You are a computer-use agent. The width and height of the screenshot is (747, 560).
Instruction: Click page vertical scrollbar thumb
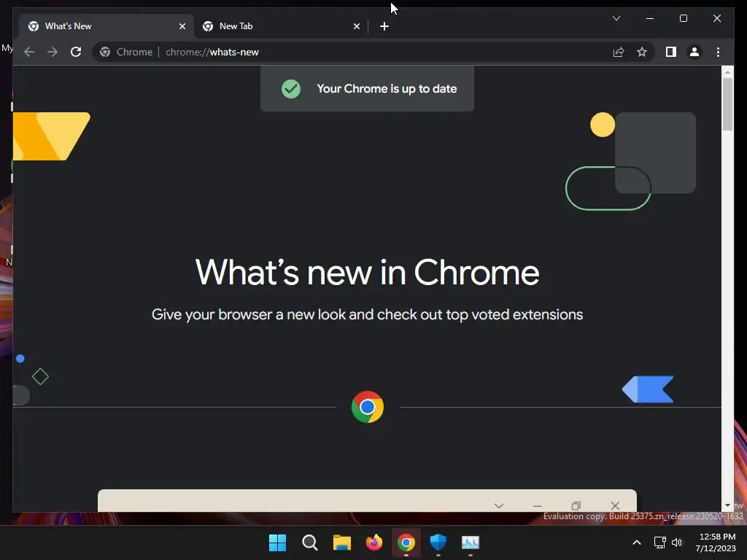pos(727,104)
